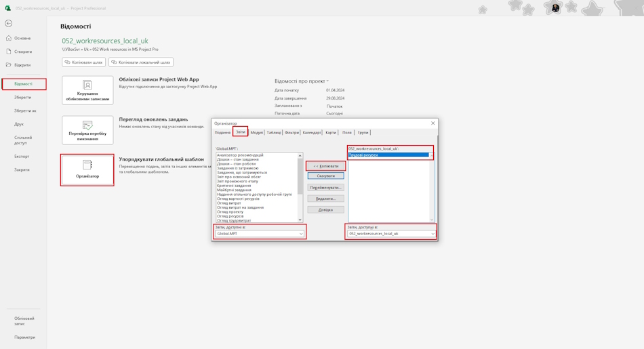Open the Організатор tile
This screenshot has width=644, height=349.
pyautogui.click(x=87, y=170)
